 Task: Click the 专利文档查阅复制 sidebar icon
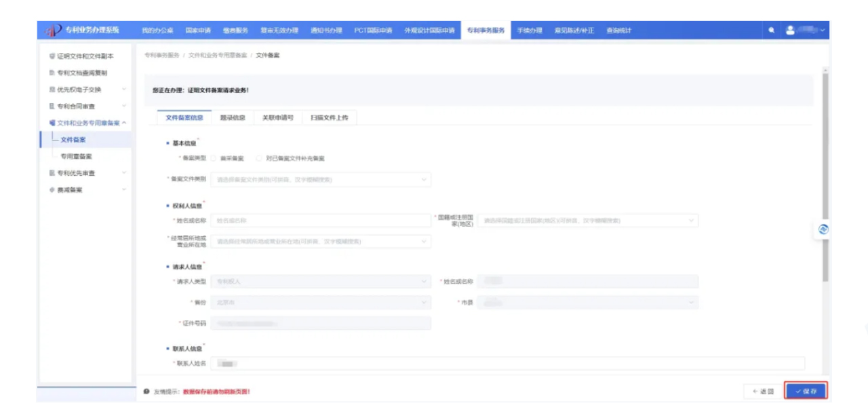pos(52,73)
